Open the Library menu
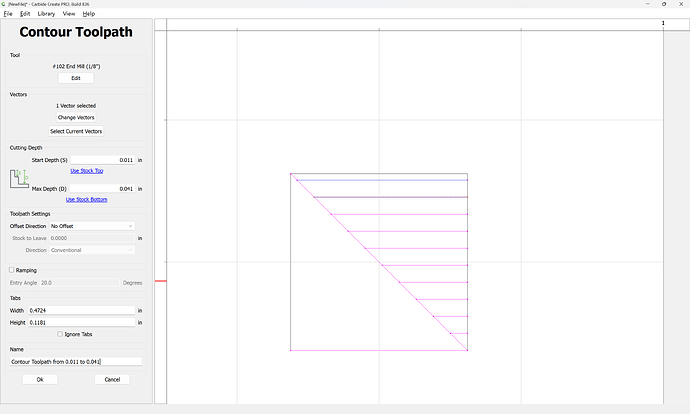 [x=46, y=14]
